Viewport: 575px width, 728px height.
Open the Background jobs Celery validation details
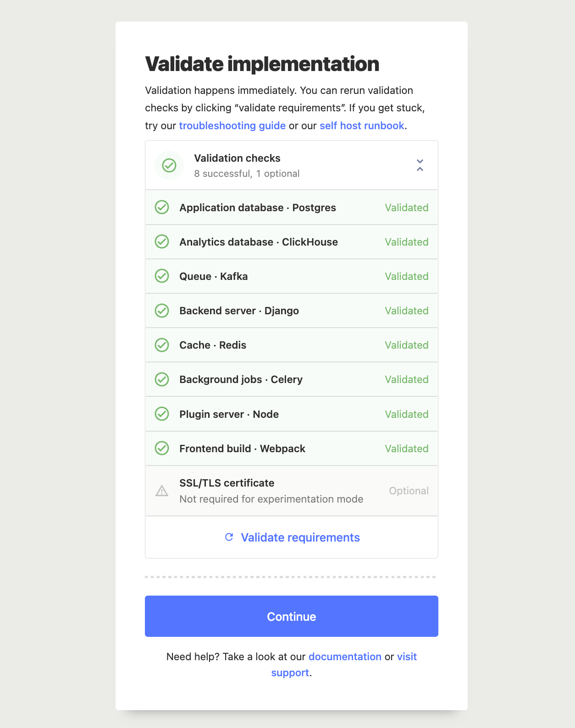pos(291,379)
